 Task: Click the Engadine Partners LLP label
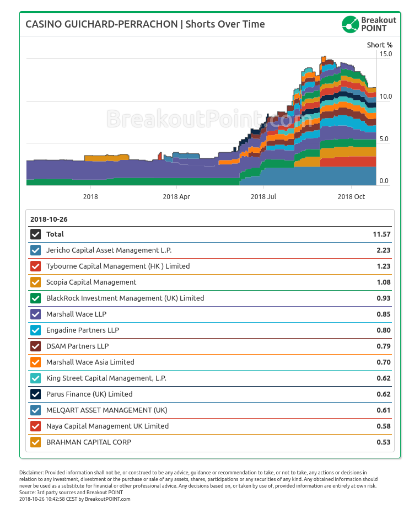(x=83, y=330)
